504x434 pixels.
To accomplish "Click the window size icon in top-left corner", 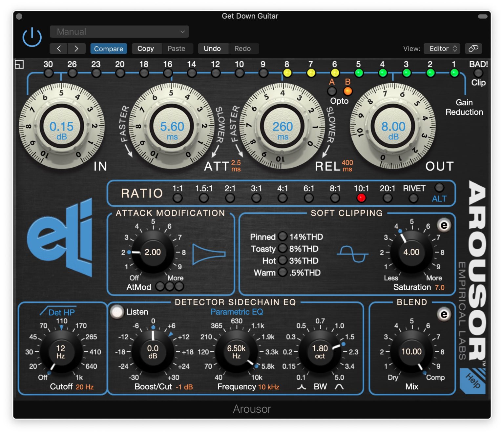I will [x=20, y=64].
